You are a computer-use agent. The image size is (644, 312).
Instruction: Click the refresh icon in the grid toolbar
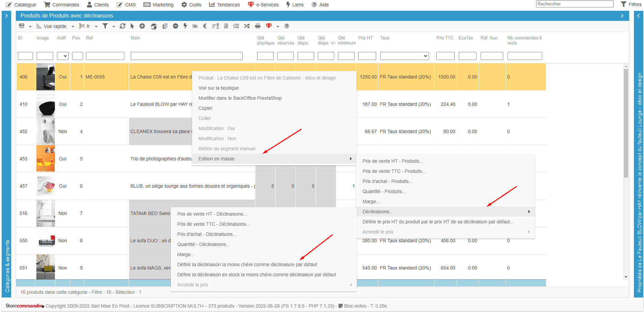(x=123, y=26)
